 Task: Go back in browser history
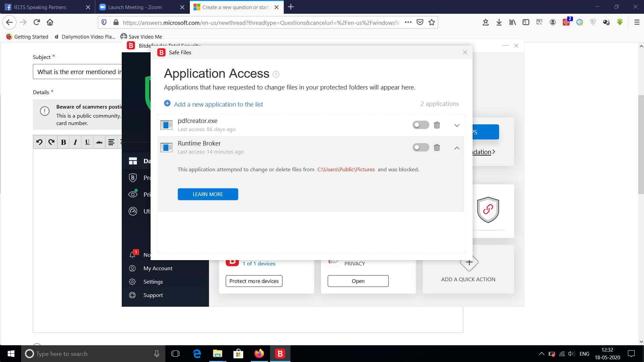(9, 22)
